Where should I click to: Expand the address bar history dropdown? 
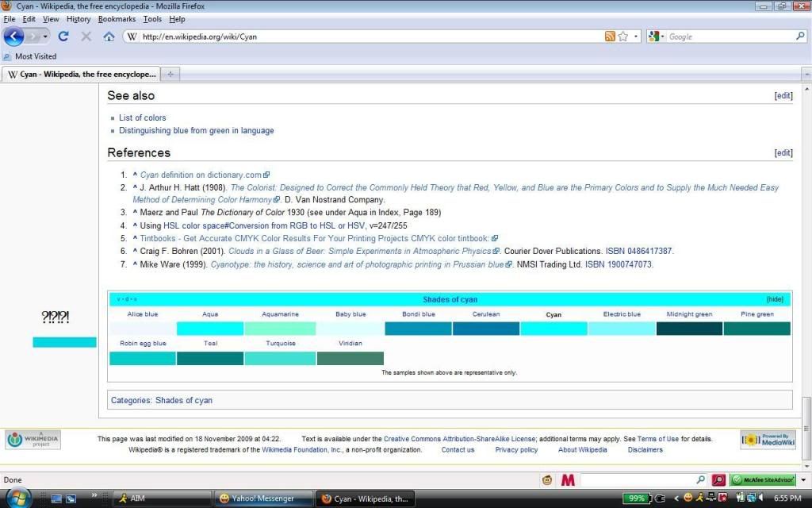[636, 37]
